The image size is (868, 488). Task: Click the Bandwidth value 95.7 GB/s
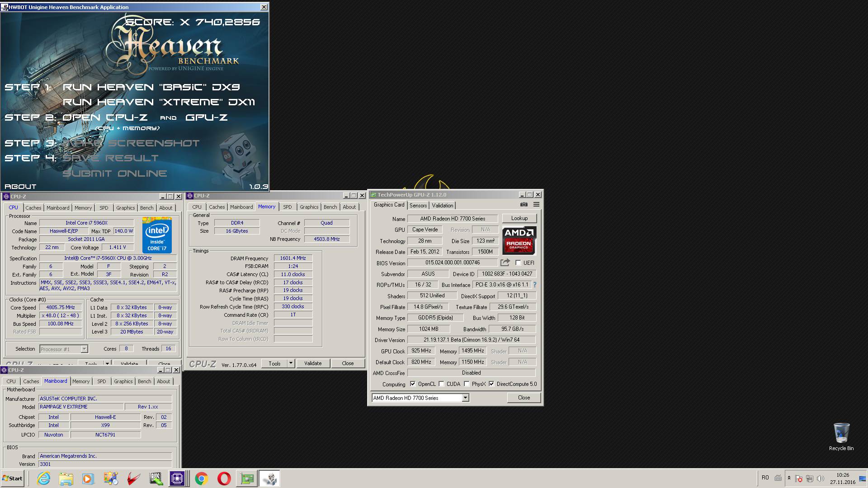[512, 329]
